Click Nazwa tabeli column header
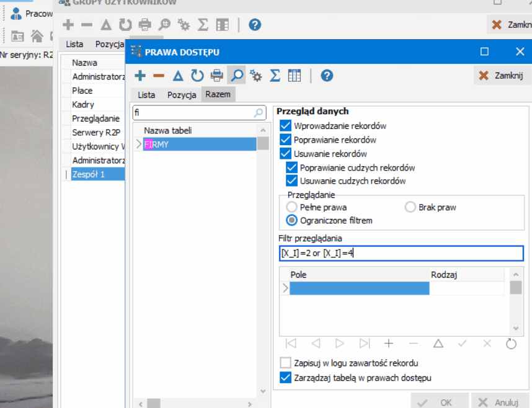532x408 pixels. [200, 130]
